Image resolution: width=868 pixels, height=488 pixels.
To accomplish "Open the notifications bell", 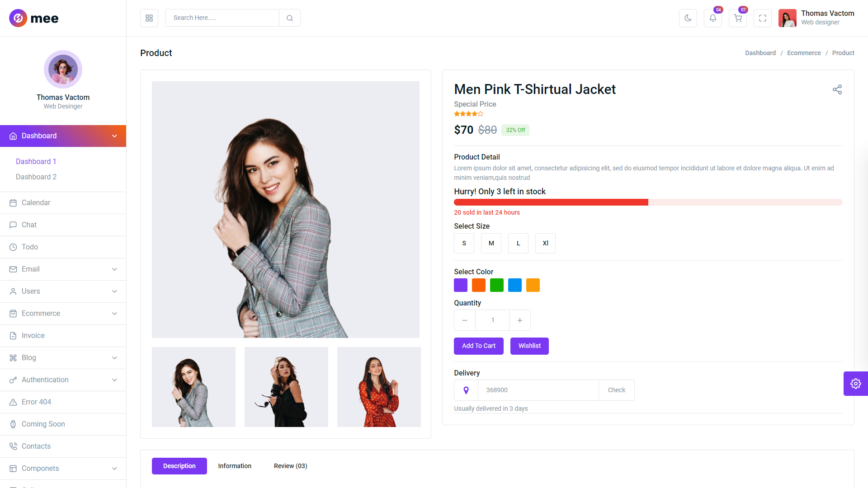I will tap(712, 18).
